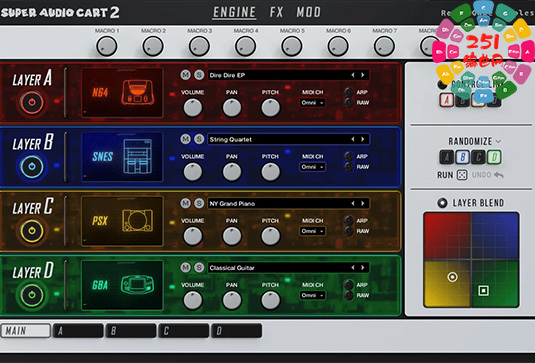Enable RAW on Layer C
Image resolution: width=535 pixels, height=363 pixels.
click(x=349, y=231)
